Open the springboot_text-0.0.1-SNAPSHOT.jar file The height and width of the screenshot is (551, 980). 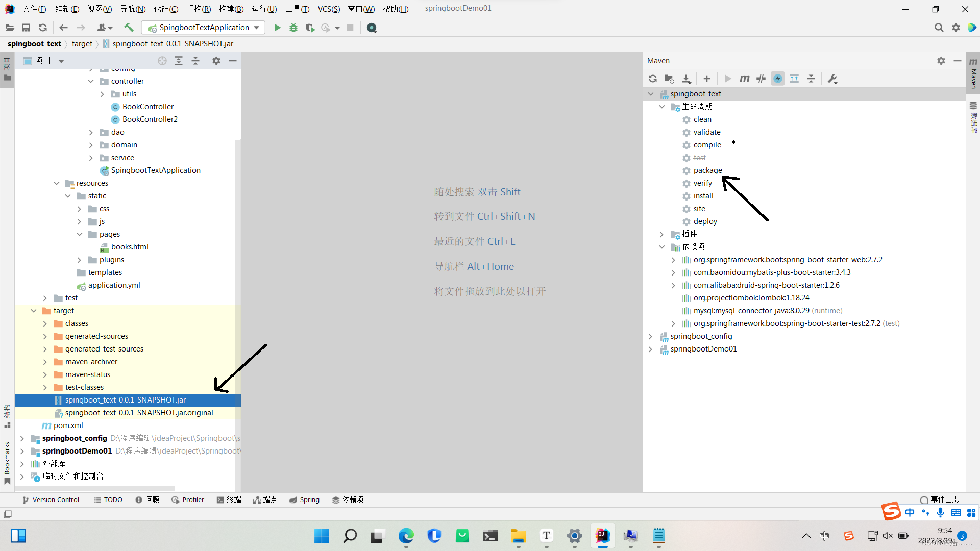[x=125, y=399]
